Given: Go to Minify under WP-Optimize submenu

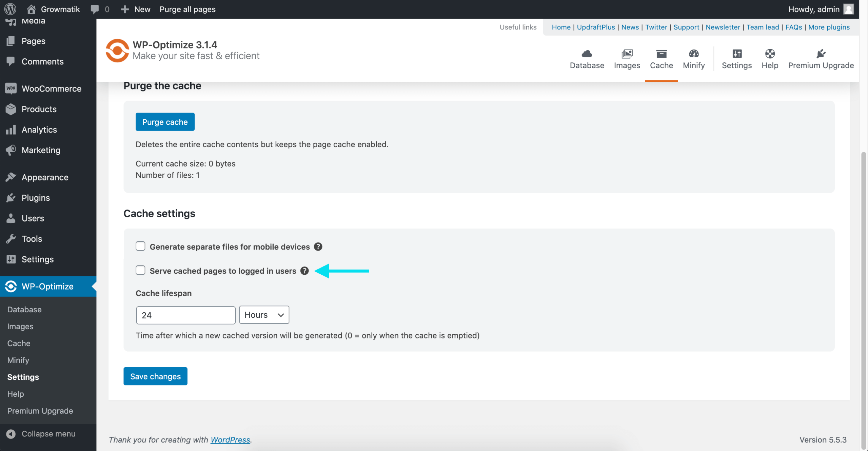Looking at the screenshot, I should coord(18,360).
